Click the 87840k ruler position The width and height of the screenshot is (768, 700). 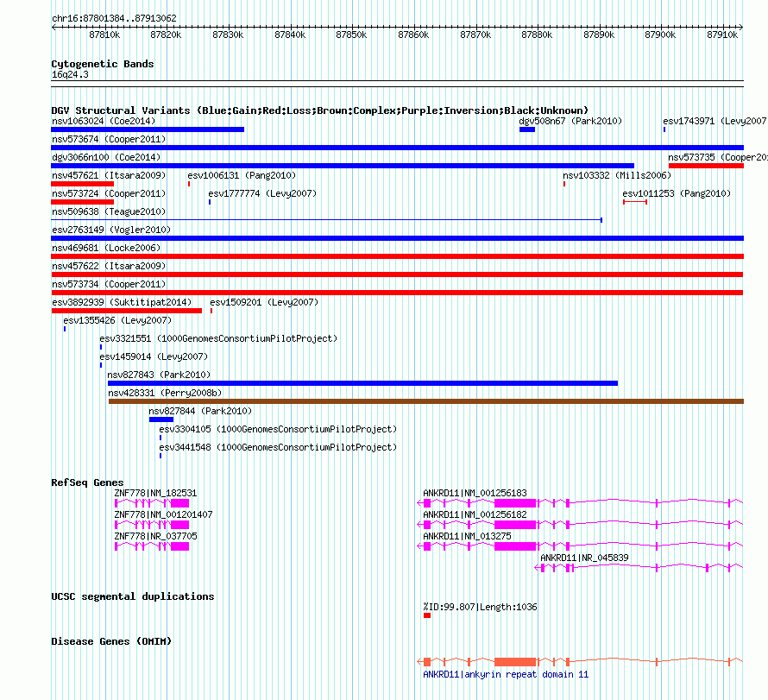[290, 35]
